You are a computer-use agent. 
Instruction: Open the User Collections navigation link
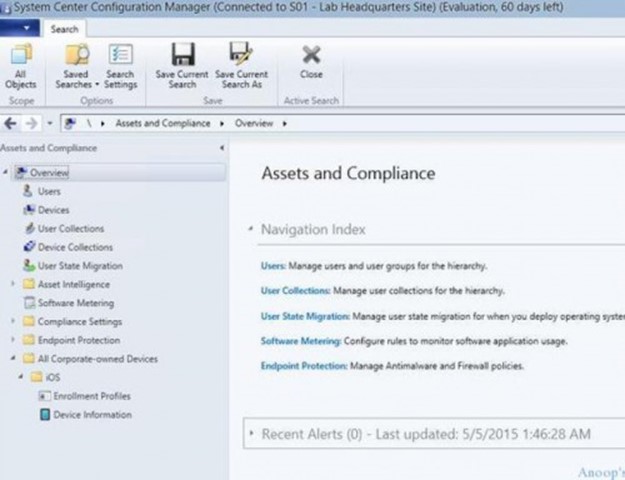coord(295,291)
